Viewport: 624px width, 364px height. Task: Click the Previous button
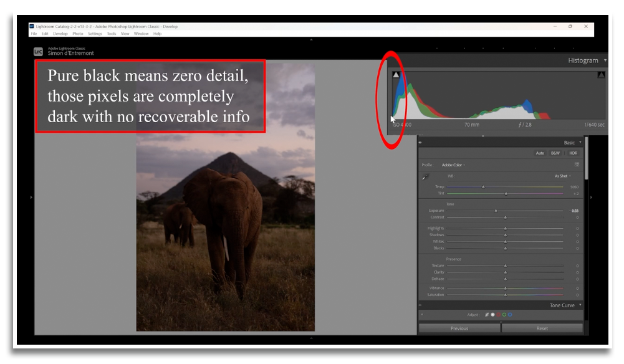coord(459,328)
